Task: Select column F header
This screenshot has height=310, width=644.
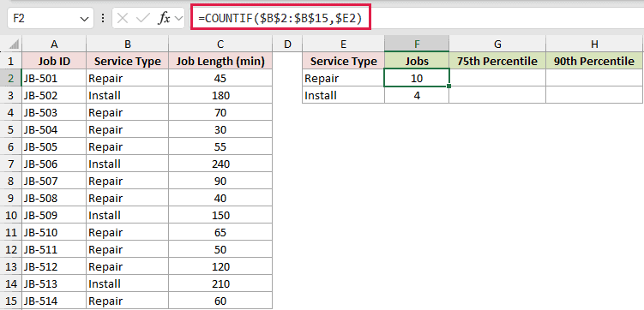Action: (417, 44)
